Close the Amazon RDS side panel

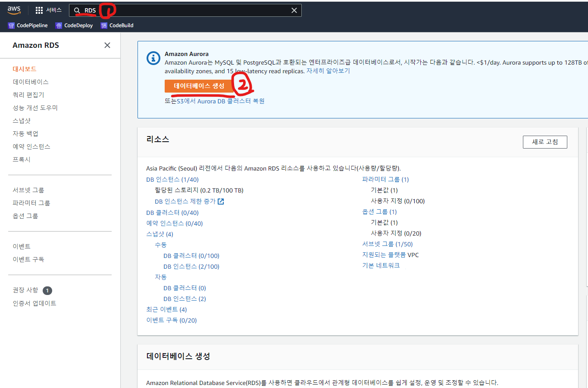(107, 45)
